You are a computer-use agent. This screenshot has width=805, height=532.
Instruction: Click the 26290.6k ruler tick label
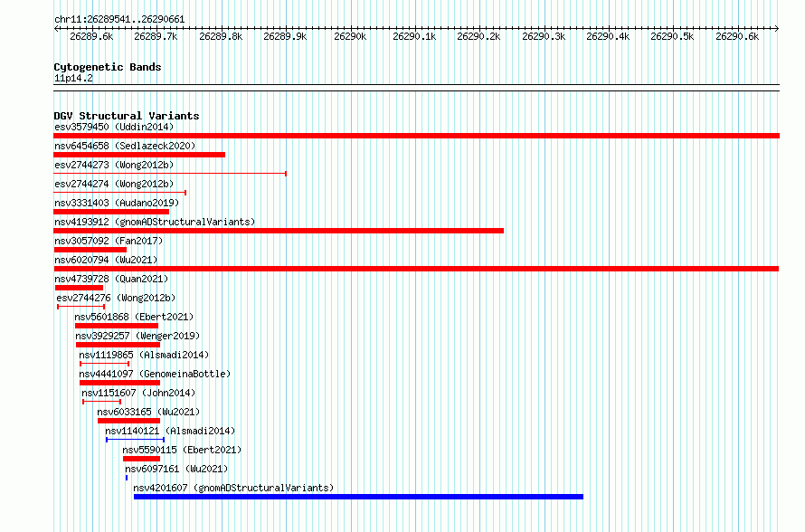point(737,36)
